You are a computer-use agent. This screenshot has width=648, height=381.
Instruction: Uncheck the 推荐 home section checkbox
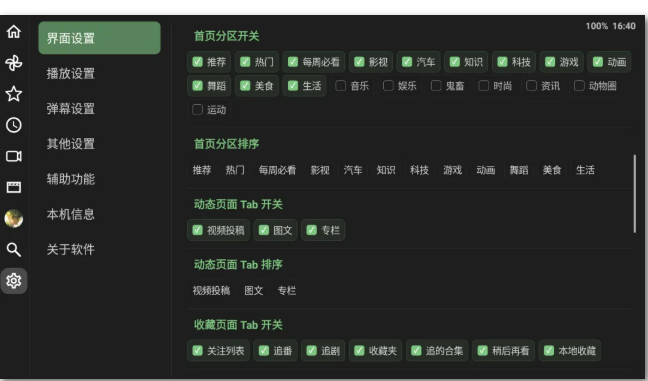[198, 62]
